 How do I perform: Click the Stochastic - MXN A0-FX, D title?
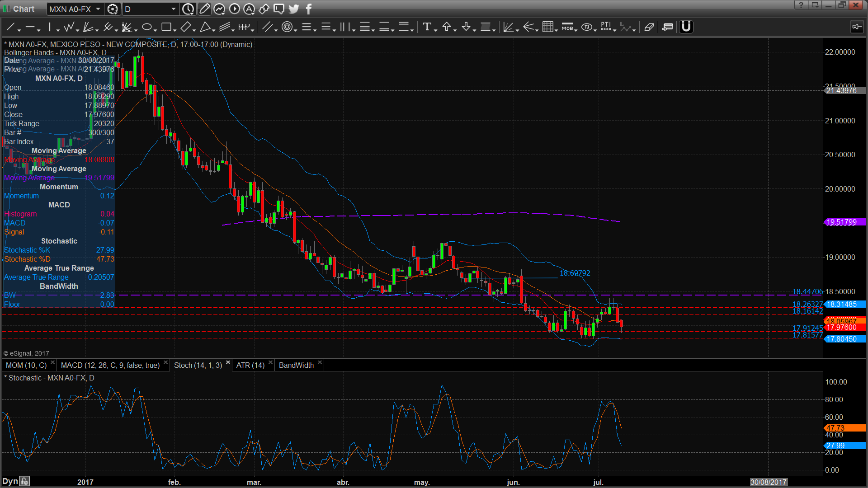click(x=49, y=378)
